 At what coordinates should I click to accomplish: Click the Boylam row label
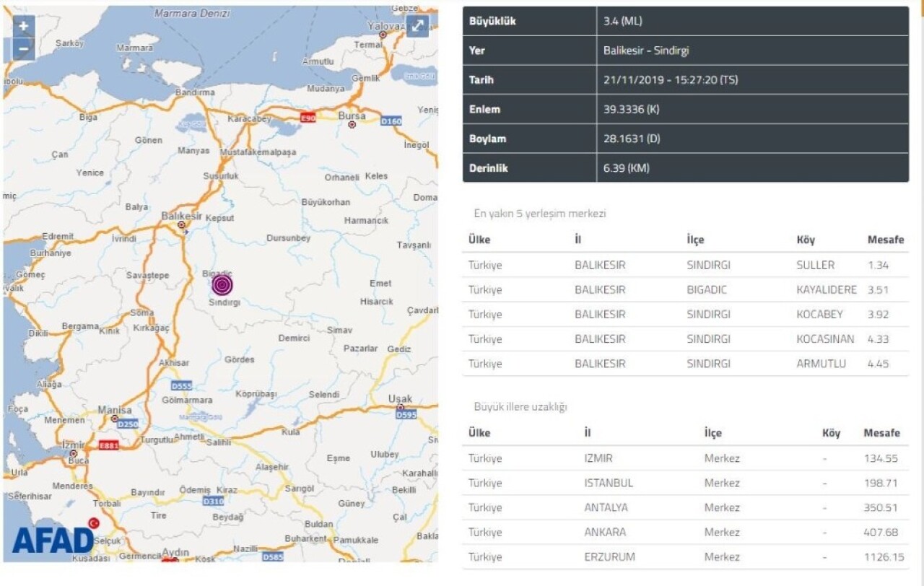click(x=487, y=139)
